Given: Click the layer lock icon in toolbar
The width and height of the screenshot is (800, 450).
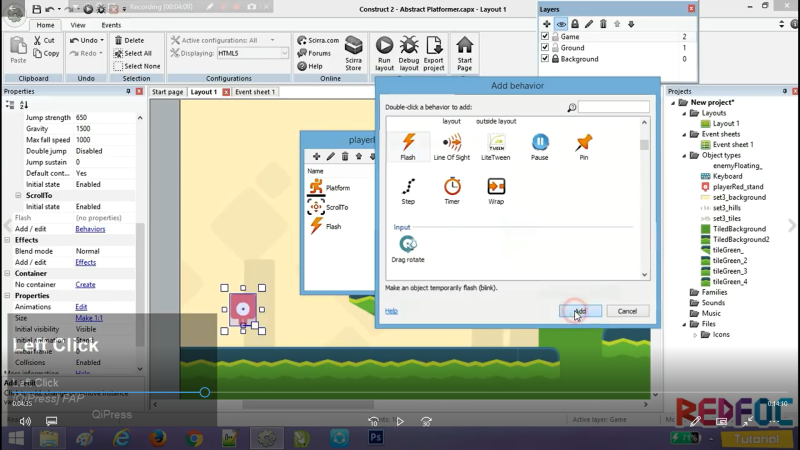Looking at the screenshot, I should (x=575, y=24).
